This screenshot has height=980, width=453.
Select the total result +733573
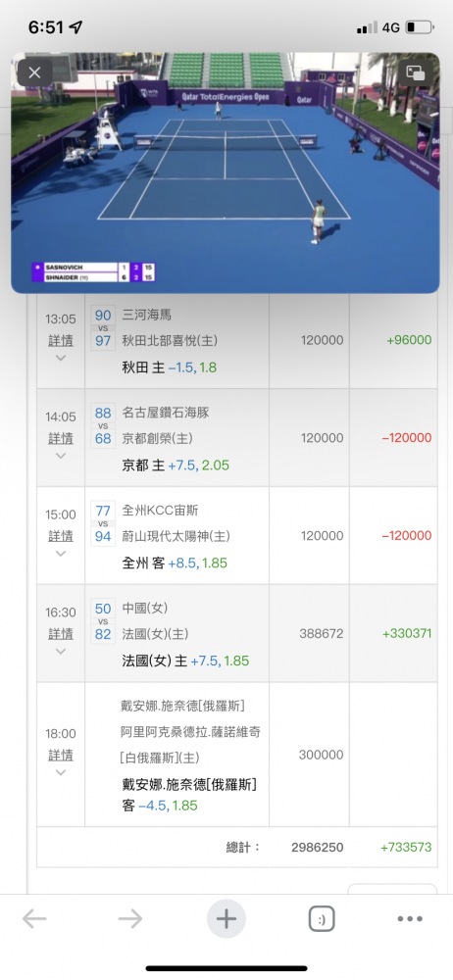pos(406,848)
